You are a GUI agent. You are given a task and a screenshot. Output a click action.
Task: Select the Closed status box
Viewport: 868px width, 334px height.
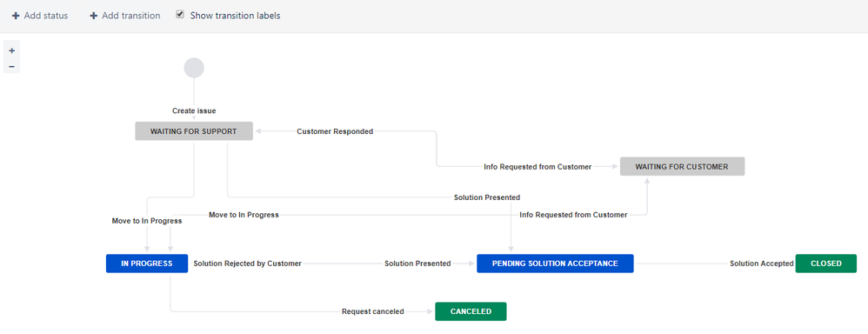pyautogui.click(x=826, y=264)
